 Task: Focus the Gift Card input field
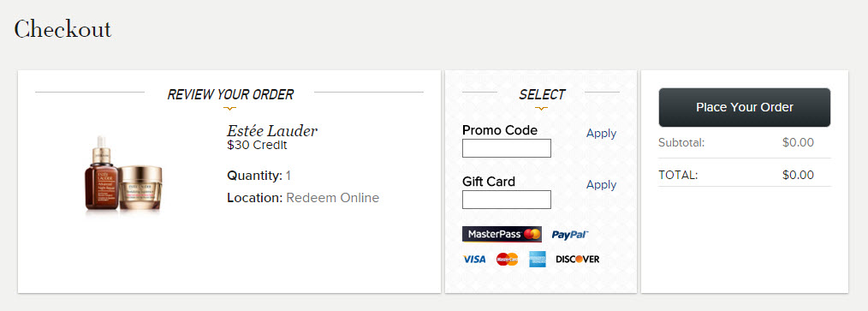[507, 200]
